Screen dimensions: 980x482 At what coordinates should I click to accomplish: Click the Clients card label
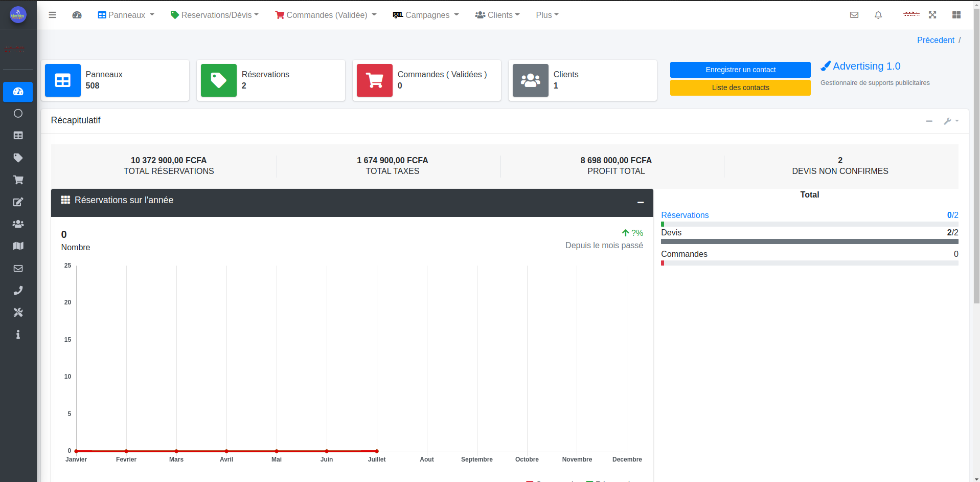566,74
